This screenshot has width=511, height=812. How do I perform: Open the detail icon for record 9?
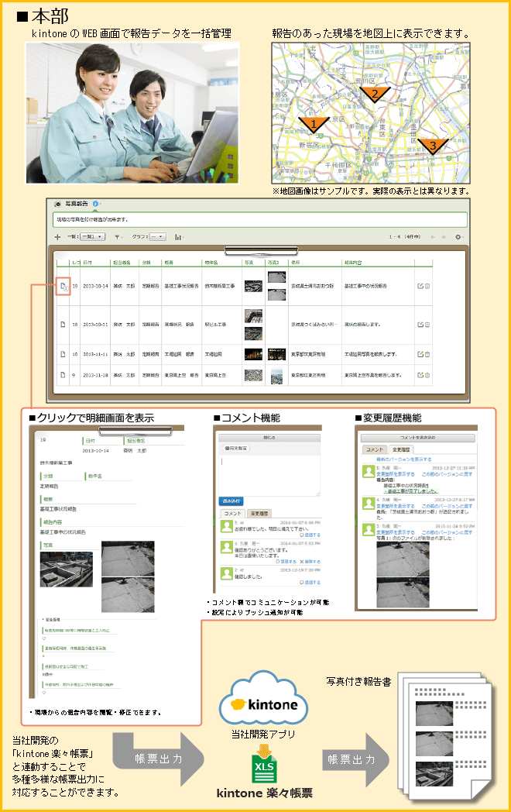click(63, 375)
